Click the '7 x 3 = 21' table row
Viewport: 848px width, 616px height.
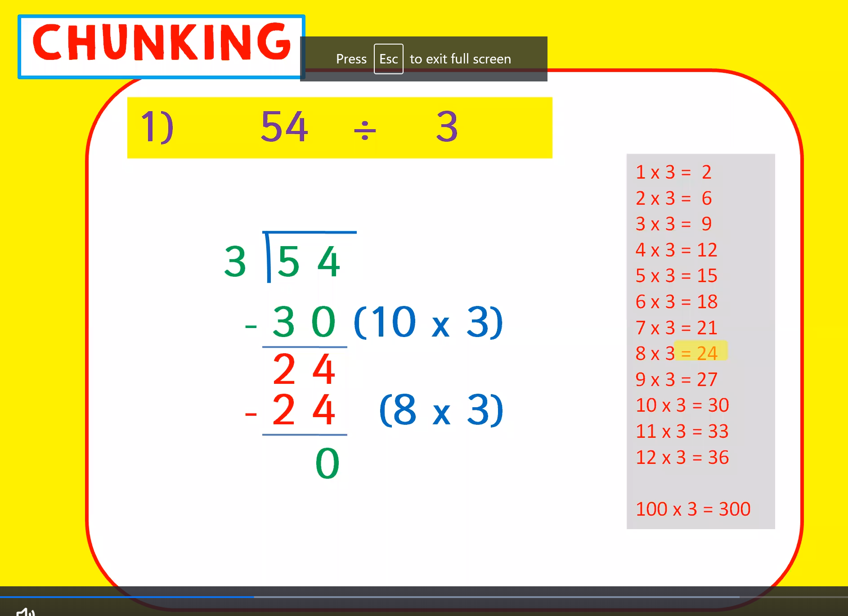click(x=676, y=328)
